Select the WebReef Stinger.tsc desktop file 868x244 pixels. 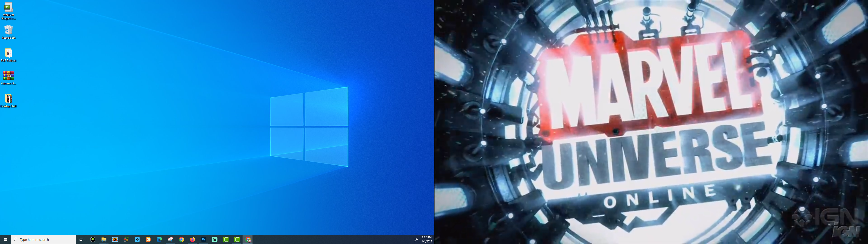pos(8,11)
